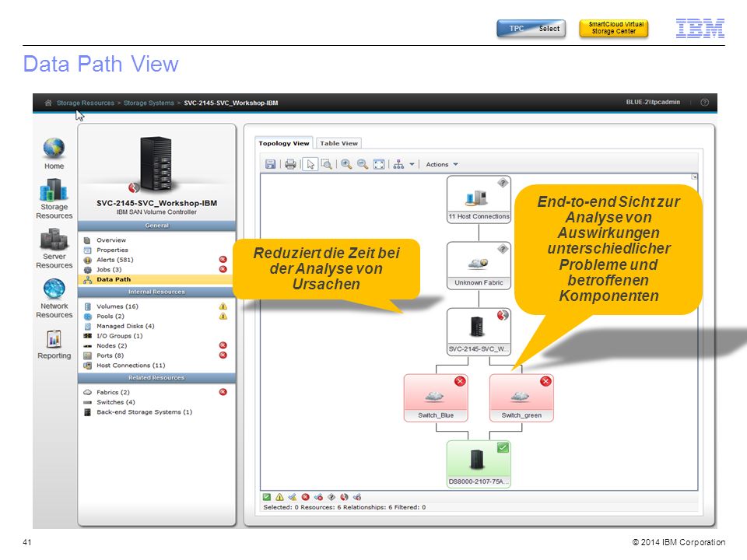Click the Internal Resources section header
The width and height of the screenshot is (747, 560).
pyautogui.click(x=156, y=292)
